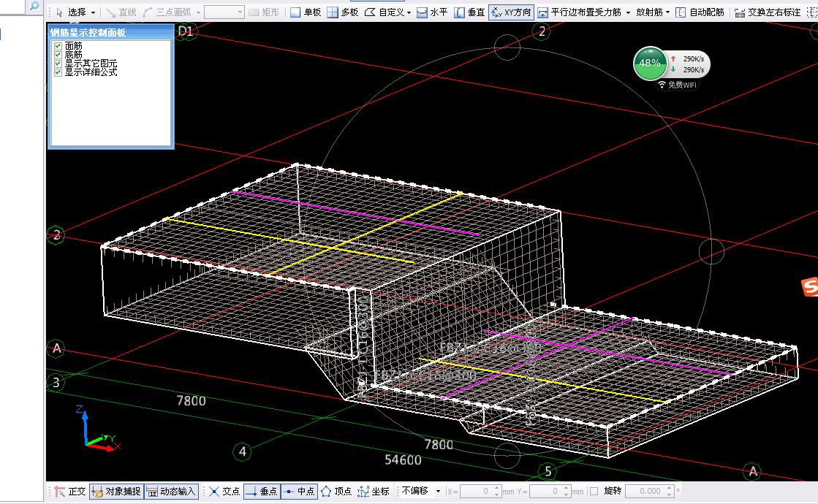Viewport: 818px width, 504px height.
Task: Click 交换左右标注 swap annotation tool
Action: (768, 12)
